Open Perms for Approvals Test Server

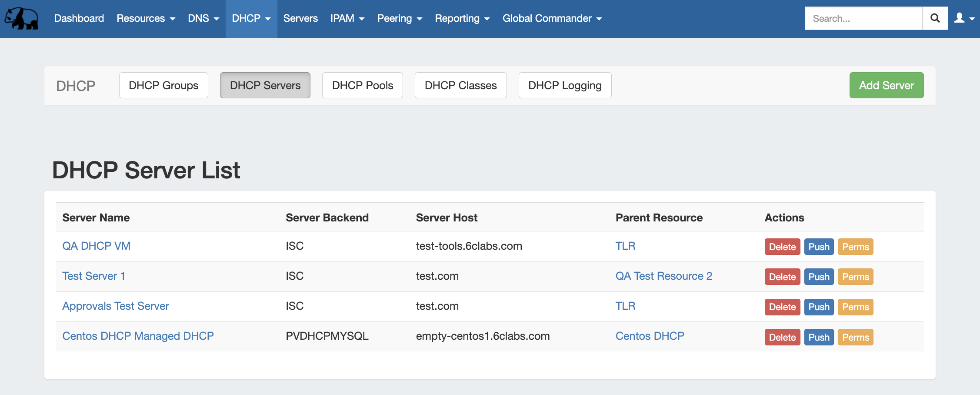point(855,307)
